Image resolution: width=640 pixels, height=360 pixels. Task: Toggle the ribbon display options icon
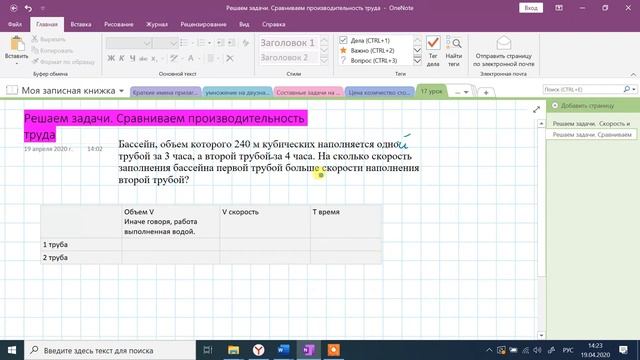[x=559, y=8]
